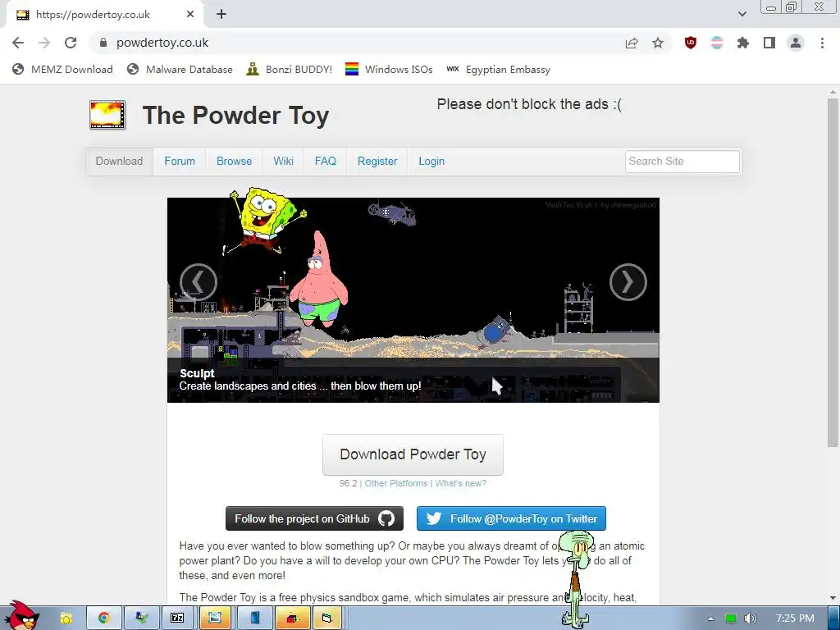Open the What's new? link
Viewport: 840px width, 630px height.
pyautogui.click(x=461, y=483)
